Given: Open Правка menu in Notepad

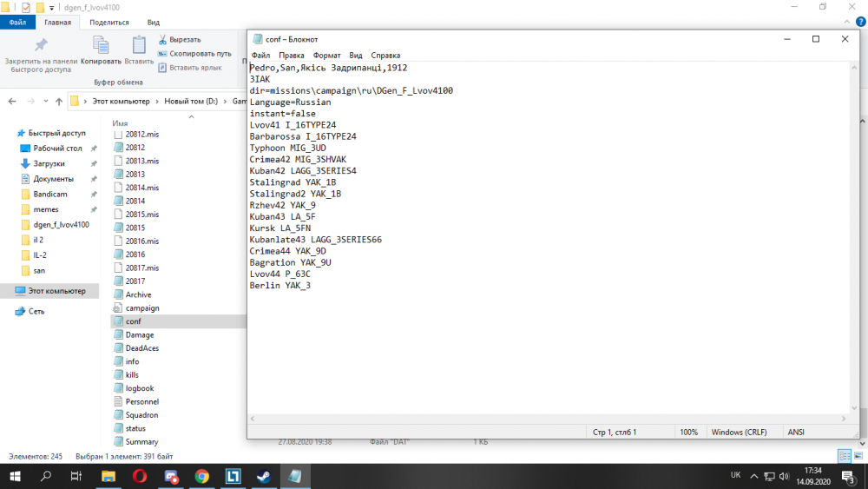Looking at the screenshot, I should 291,56.
